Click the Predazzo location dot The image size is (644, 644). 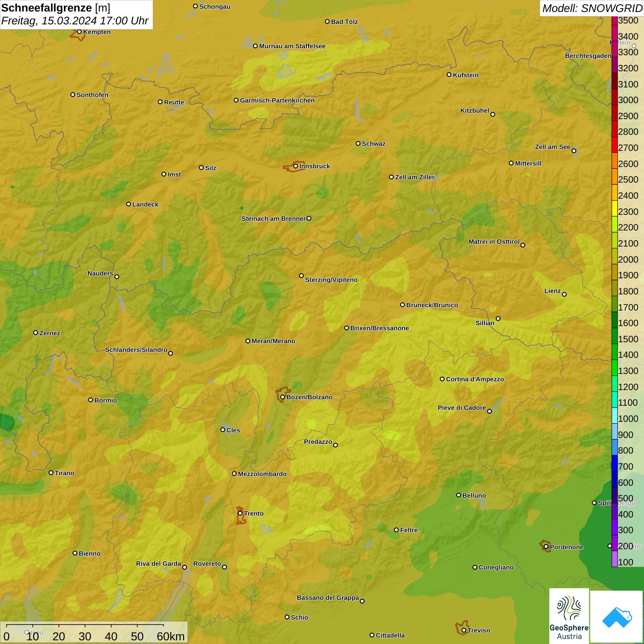(335, 445)
